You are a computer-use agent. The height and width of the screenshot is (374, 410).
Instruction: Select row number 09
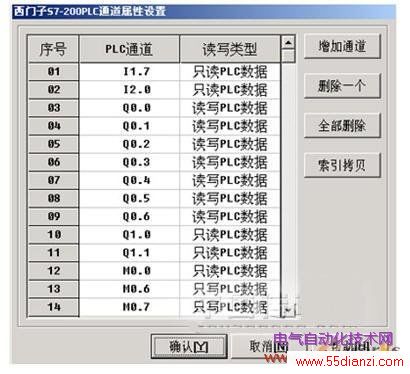[54, 217]
